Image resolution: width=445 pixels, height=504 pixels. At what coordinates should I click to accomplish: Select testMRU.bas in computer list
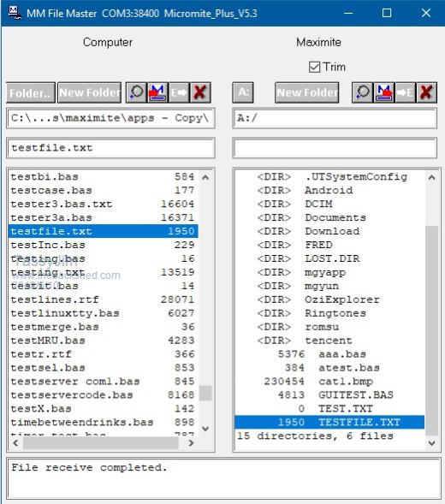[x=103, y=341]
